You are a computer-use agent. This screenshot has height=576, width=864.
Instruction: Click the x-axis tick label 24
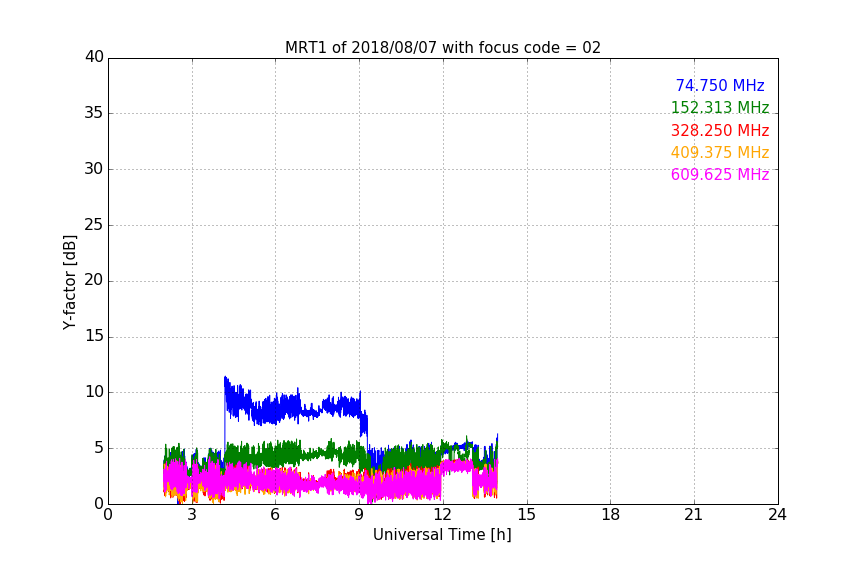pos(777,515)
